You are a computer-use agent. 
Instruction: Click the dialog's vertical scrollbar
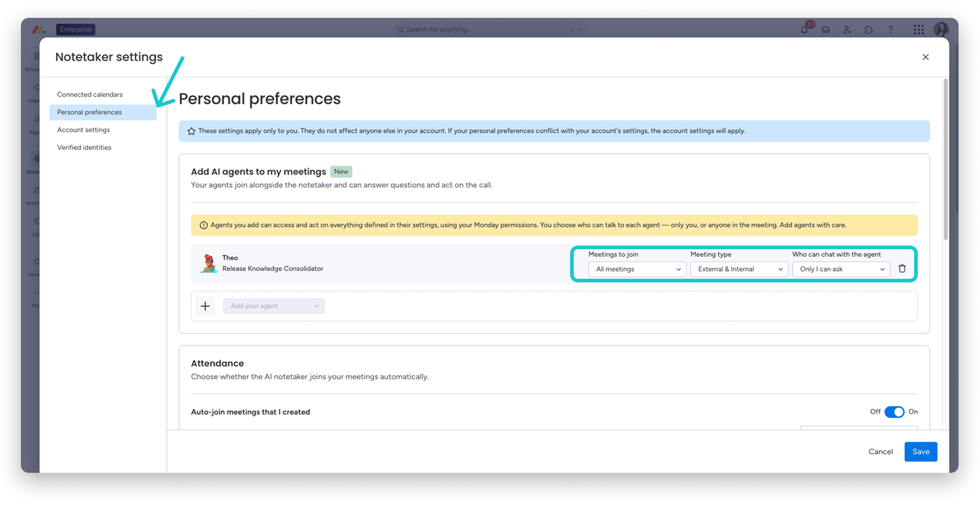945,159
